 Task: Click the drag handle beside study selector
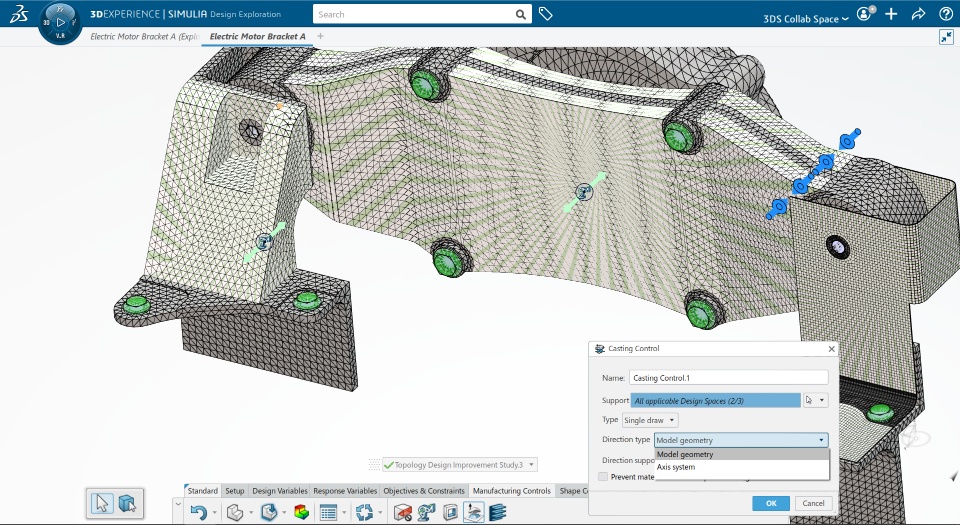point(374,465)
